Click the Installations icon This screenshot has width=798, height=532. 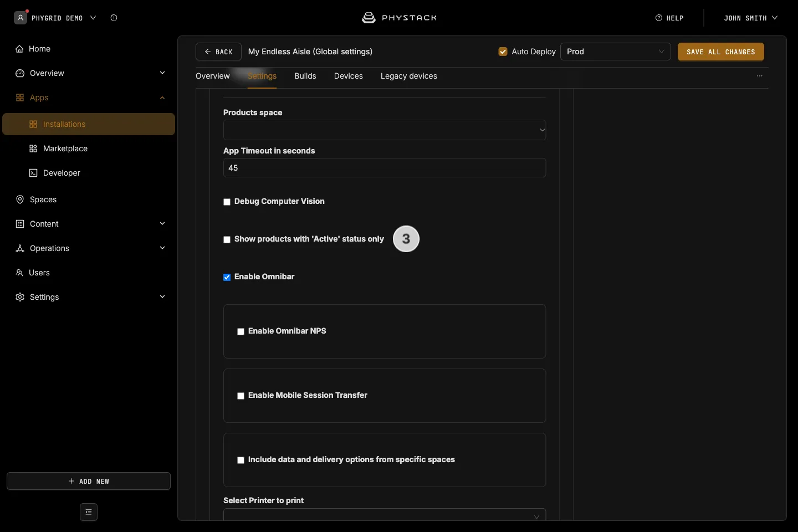point(33,124)
